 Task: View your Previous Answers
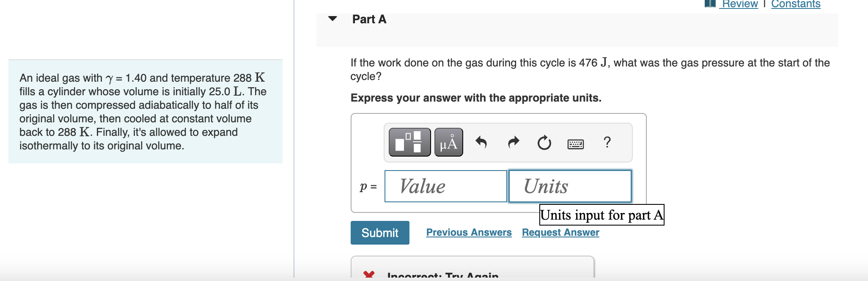point(469,232)
